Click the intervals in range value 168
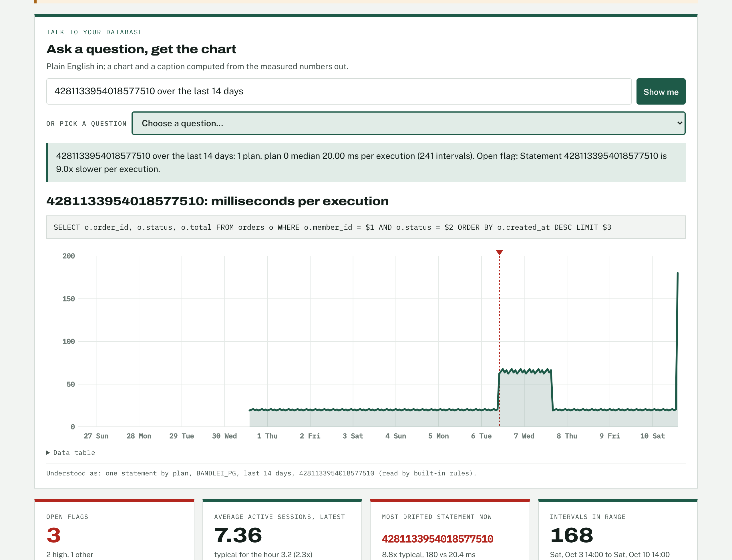 coord(572,535)
